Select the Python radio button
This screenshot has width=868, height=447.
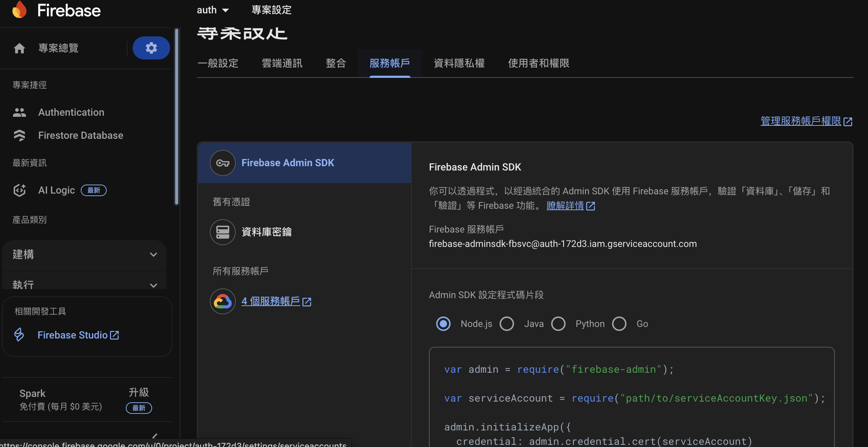(558, 324)
